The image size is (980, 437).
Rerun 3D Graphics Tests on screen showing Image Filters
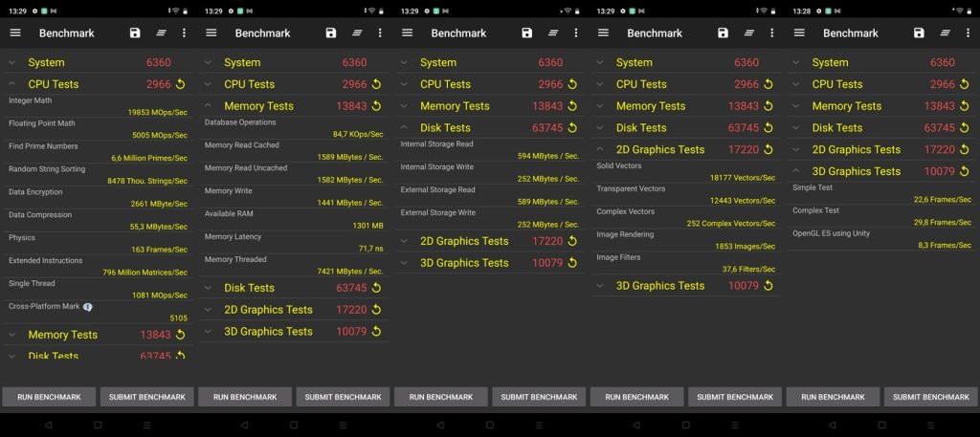768,286
